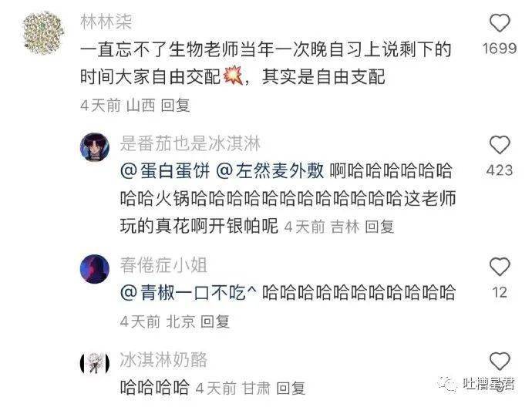This screenshot has height=407, width=532.
Task: Like the comment by 是番茄也是冰淇淋
Action: point(500,145)
